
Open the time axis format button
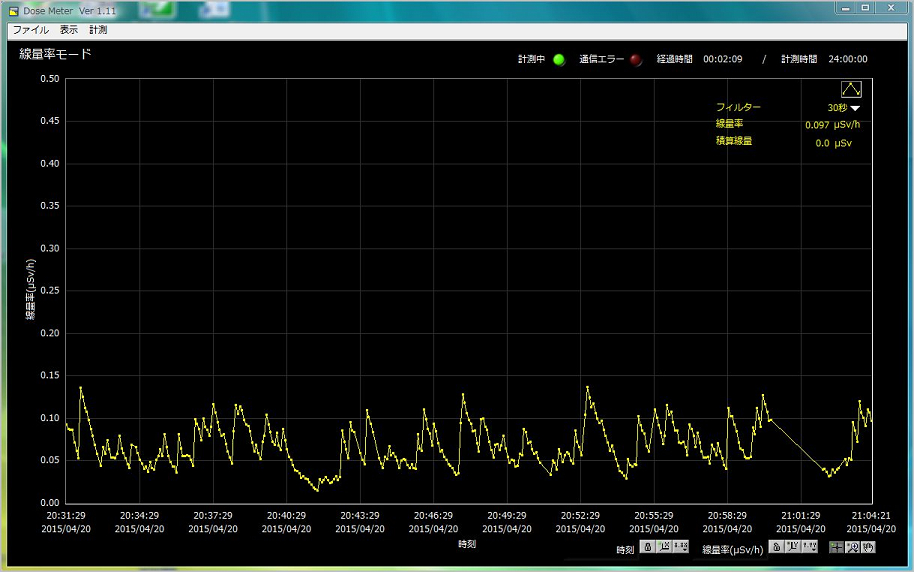coord(681,547)
